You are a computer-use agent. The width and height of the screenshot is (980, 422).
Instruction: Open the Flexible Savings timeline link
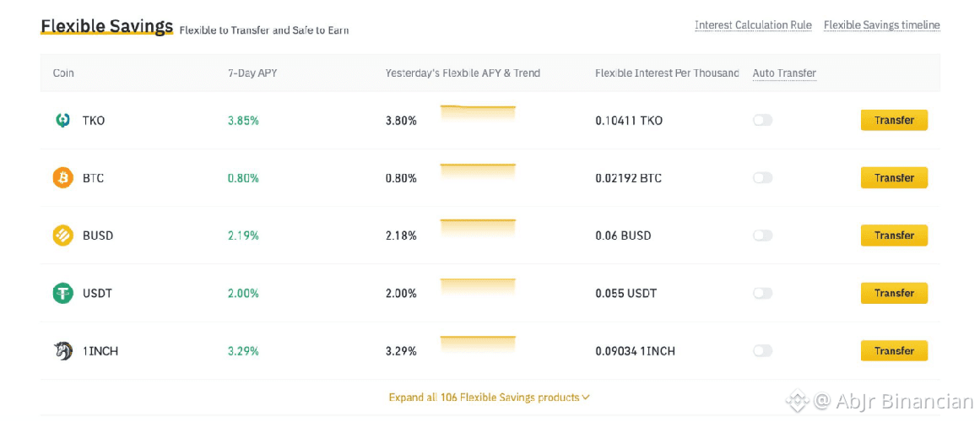click(881, 25)
